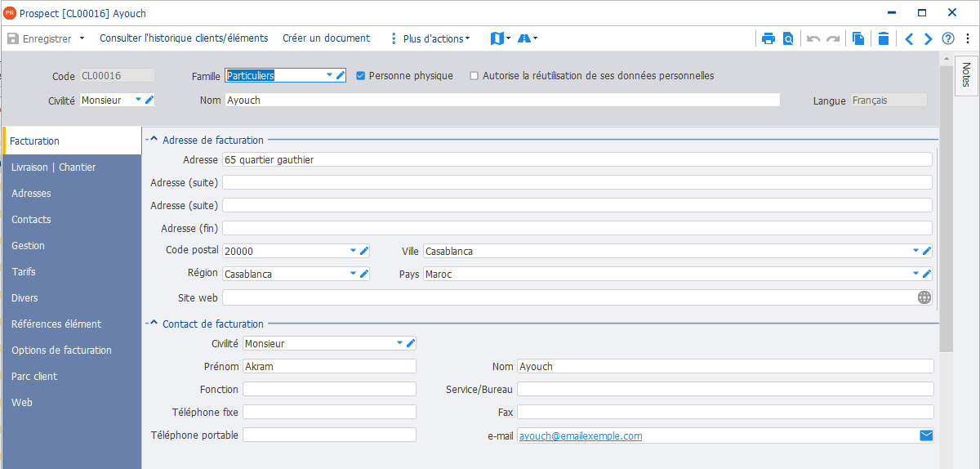Open the Notes side panel
Viewport: 980px width, 469px height.
[966, 75]
